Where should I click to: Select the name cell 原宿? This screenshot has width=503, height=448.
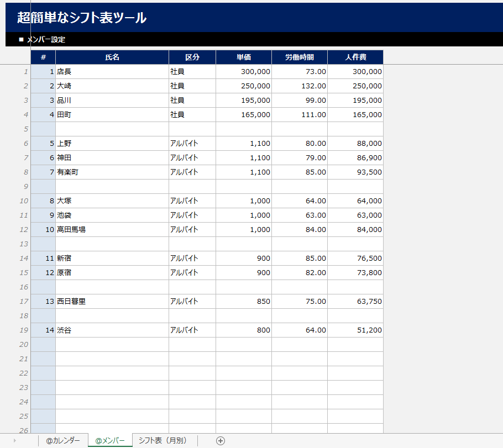pyautogui.click(x=112, y=272)
